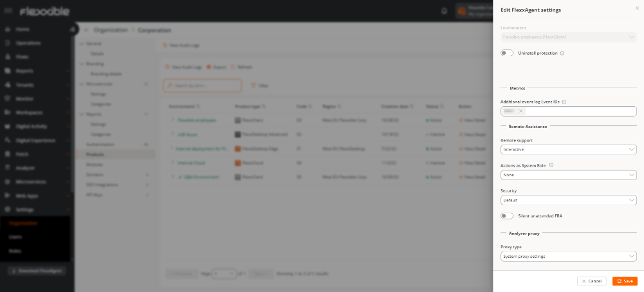
Task: Open notifications bell in the header
Action: coord(444,12)
